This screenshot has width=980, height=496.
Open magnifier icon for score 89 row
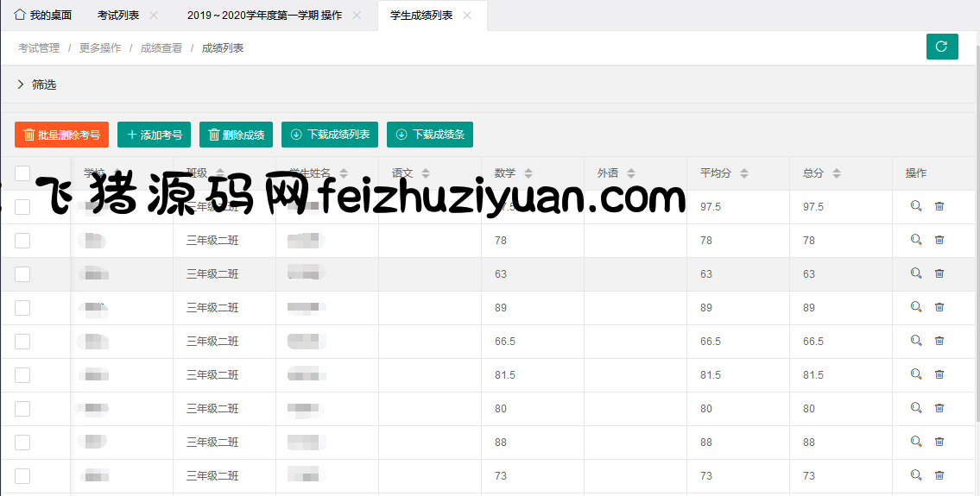pos(916,307)
